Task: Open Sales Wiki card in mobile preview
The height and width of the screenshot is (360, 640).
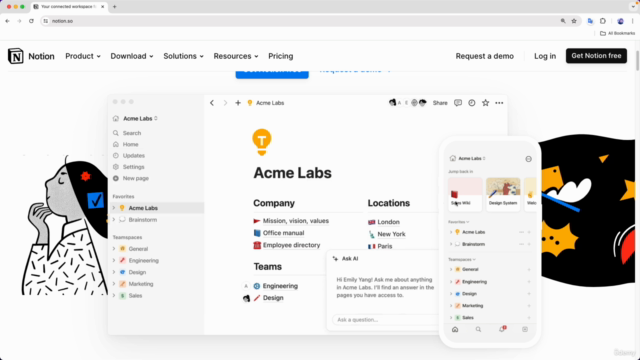Action: pos(465,194)
